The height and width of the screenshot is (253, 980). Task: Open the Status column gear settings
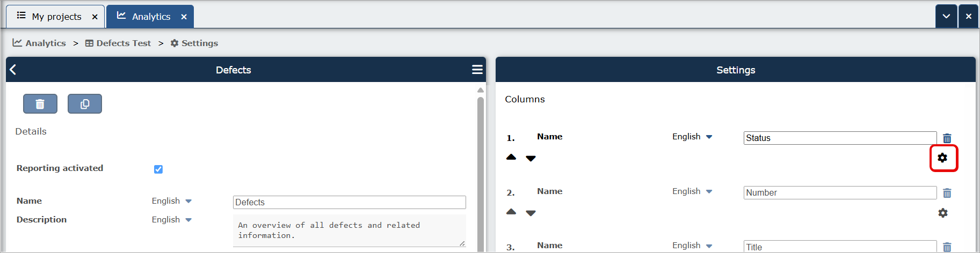942,158
